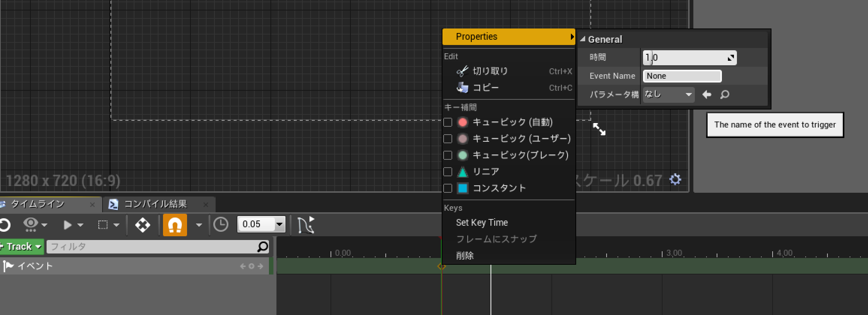Click the loop playback icon

(5, 225)
